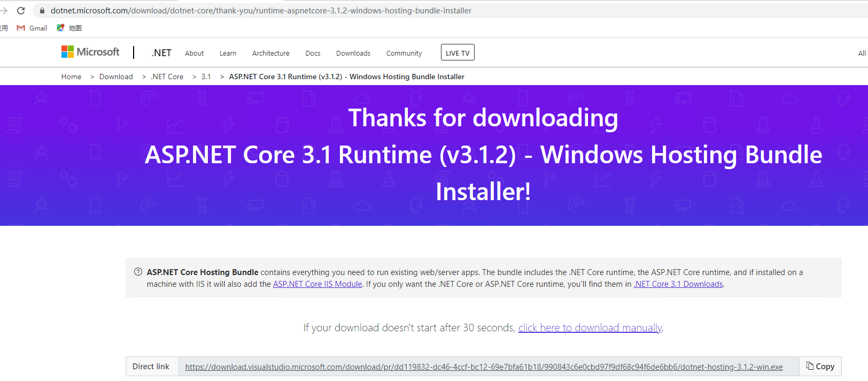Go to .NET Core in breadcrumb
This screenshot has height=381, width=868.
point(167,77)
